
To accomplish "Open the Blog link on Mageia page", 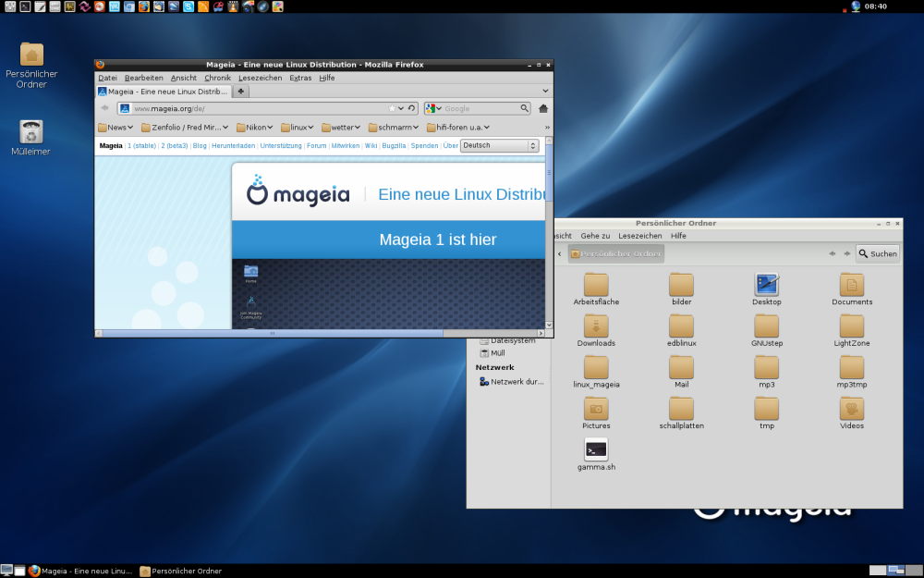I will (200, 146).
